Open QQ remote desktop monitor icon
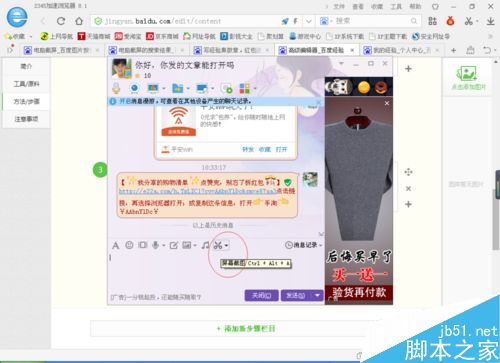This screenshot has height=363, width=500. pos(202,88)
